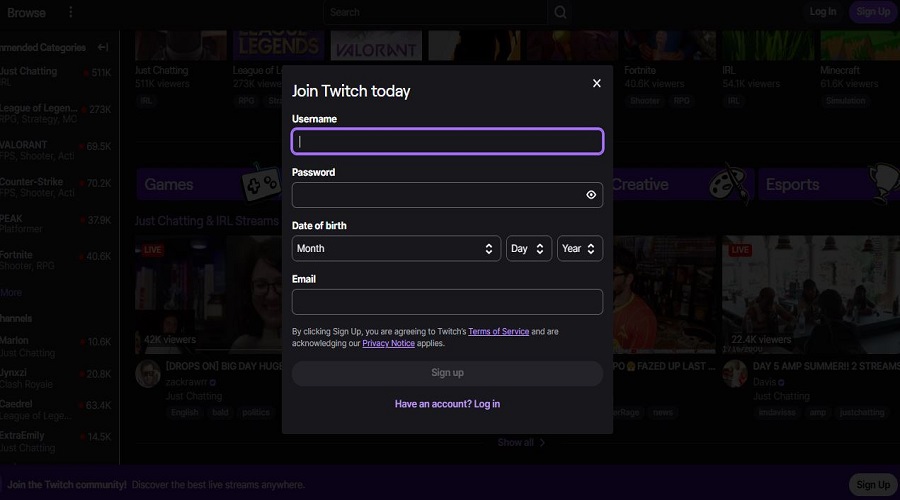The height and width of the screenshot is (500, 900).
Task: Click the justchatting tag
Action: pos(862,412)
